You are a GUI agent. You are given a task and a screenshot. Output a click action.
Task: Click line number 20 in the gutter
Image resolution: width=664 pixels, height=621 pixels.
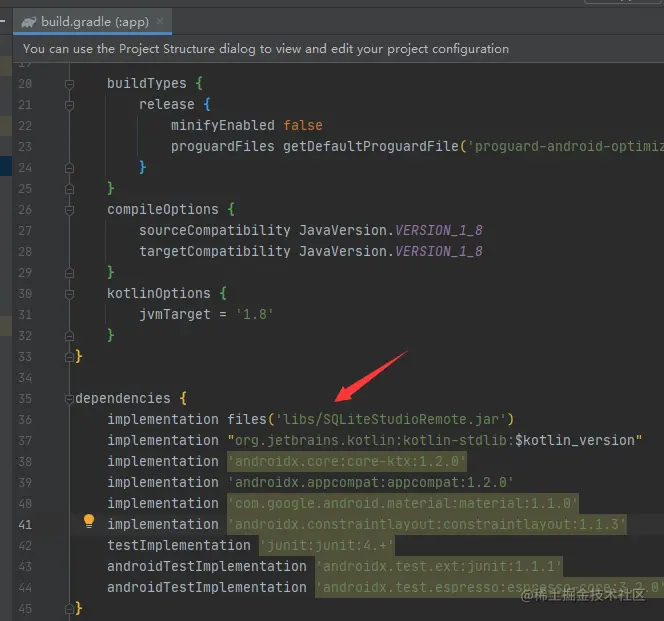click(25, 83)
